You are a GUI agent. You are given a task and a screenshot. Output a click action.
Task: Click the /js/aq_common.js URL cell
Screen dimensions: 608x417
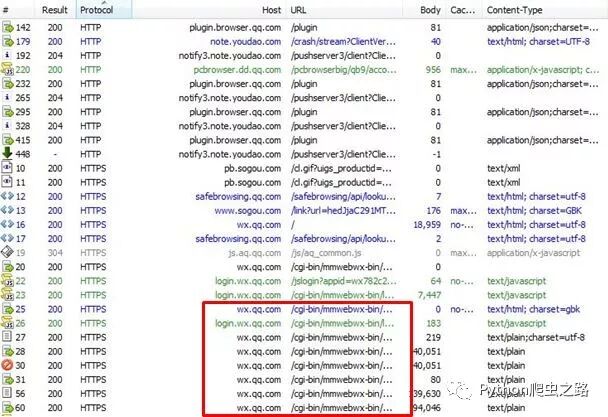[326, 253]
